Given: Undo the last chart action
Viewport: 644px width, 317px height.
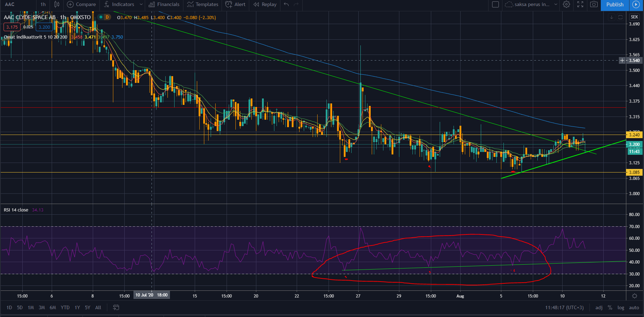Looking at the screenshot, I should tap(286, 5).
